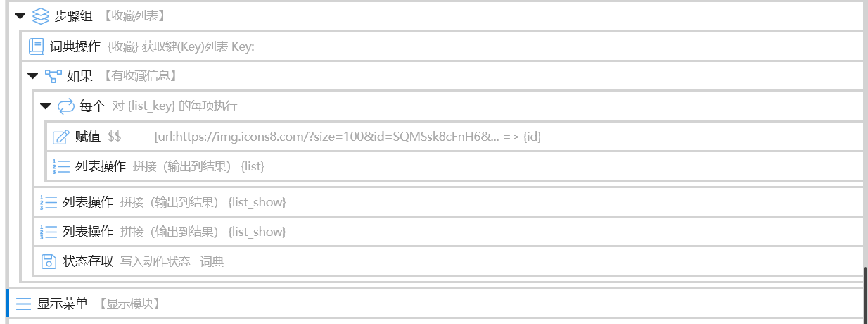Click the 显示菜单 hamburger lines icon
The width and height of the screenshot is (868, 324).
point(24,304)
